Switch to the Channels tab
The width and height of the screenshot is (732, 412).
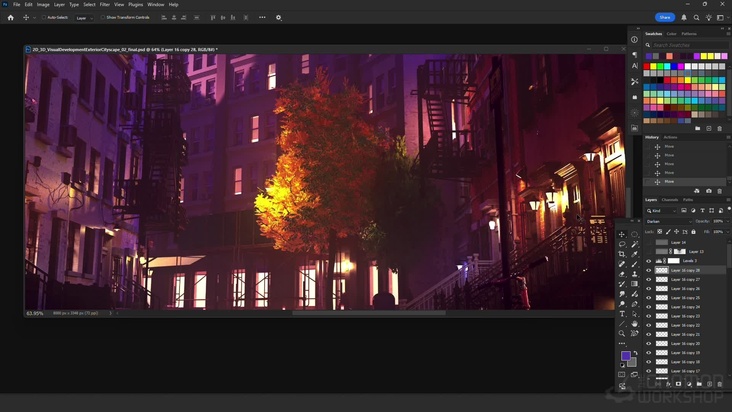[x=669, y=200]
